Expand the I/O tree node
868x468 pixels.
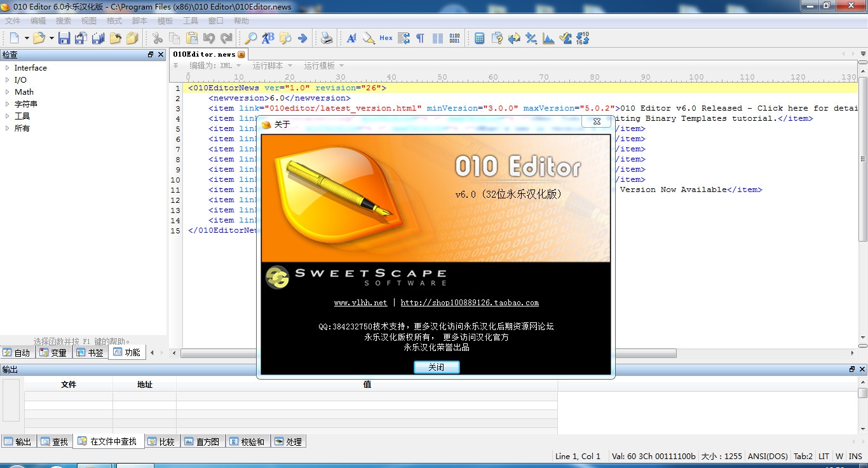(8, 79)
